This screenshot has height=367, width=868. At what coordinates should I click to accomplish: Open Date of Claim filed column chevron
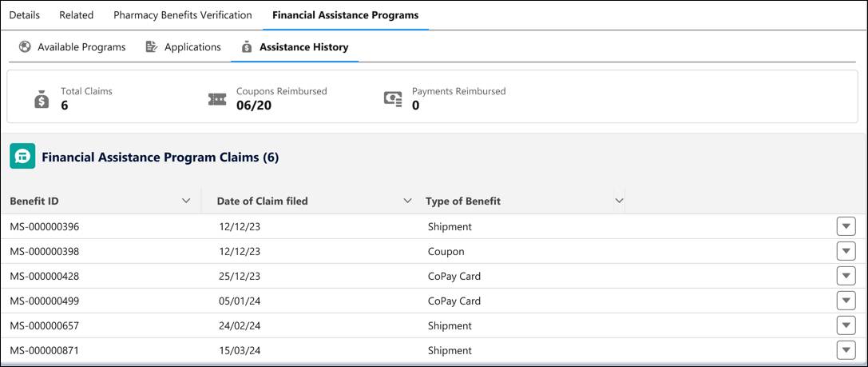[x=408, y=201]
